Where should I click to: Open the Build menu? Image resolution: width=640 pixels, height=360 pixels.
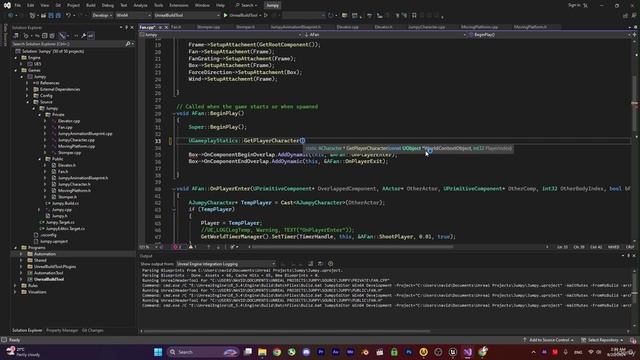point(91,5)
